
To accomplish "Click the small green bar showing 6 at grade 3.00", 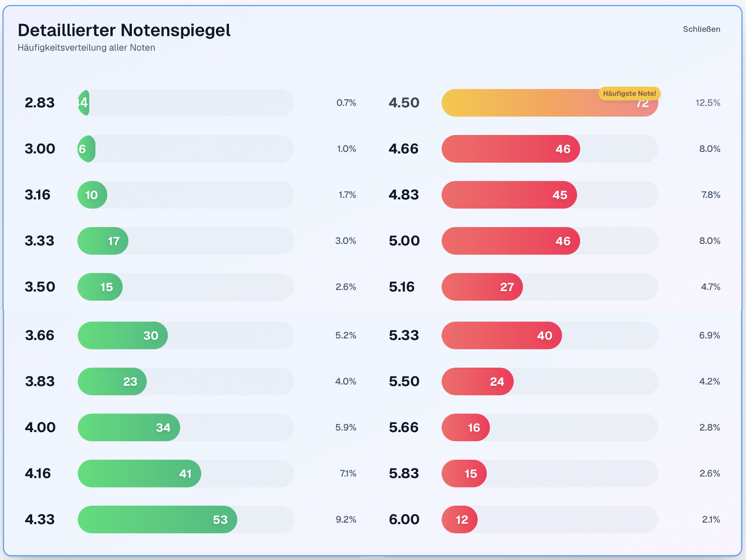I will pyautogui.click(x=86, y=149).
